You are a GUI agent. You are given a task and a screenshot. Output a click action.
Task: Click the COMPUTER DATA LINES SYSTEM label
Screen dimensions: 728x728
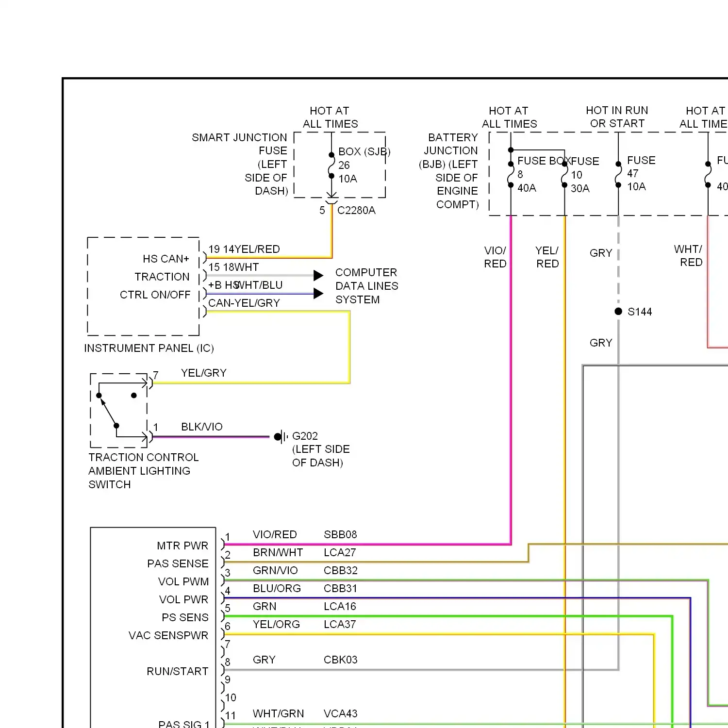tap(366, 286)
